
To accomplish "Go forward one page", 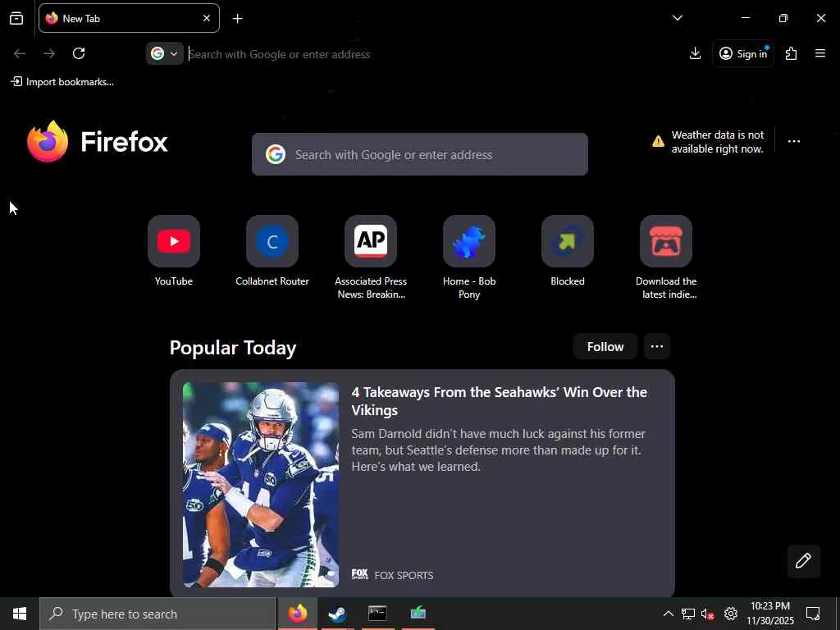I will click(49, 53).
